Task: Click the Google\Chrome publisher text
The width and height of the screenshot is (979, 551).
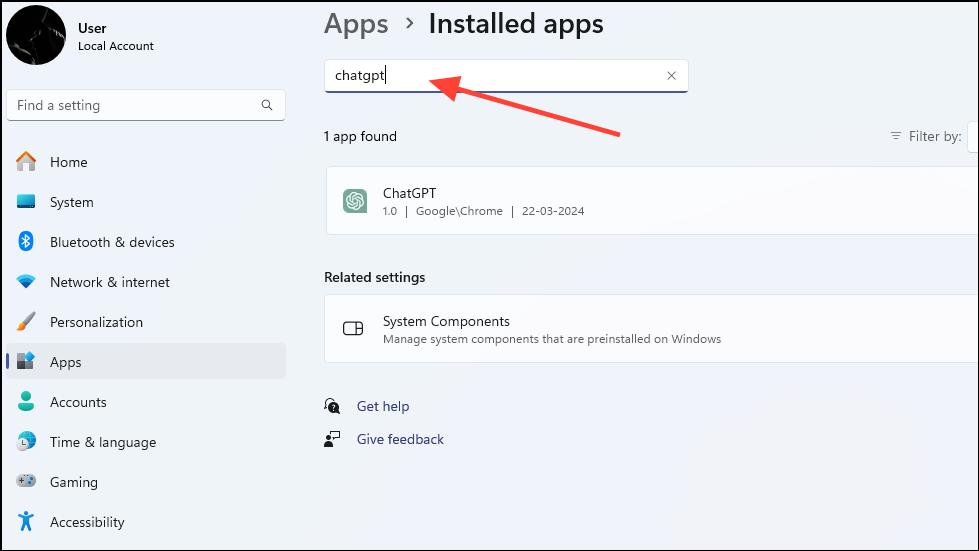Action: (459, 211)
